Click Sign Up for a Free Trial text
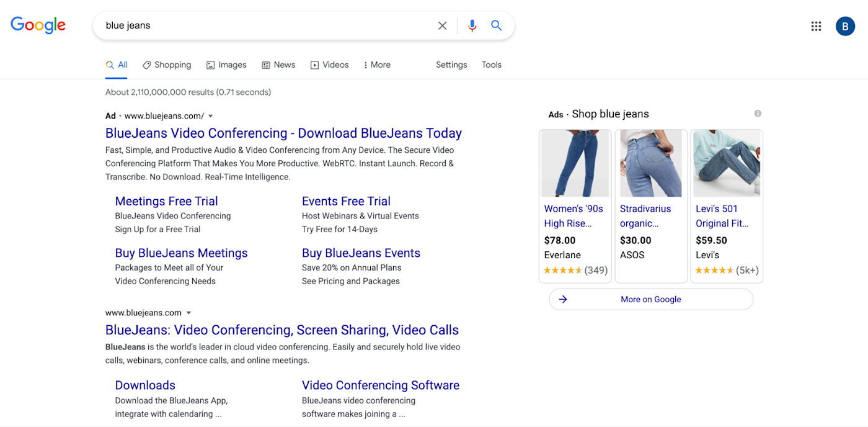 pos(157,229)
